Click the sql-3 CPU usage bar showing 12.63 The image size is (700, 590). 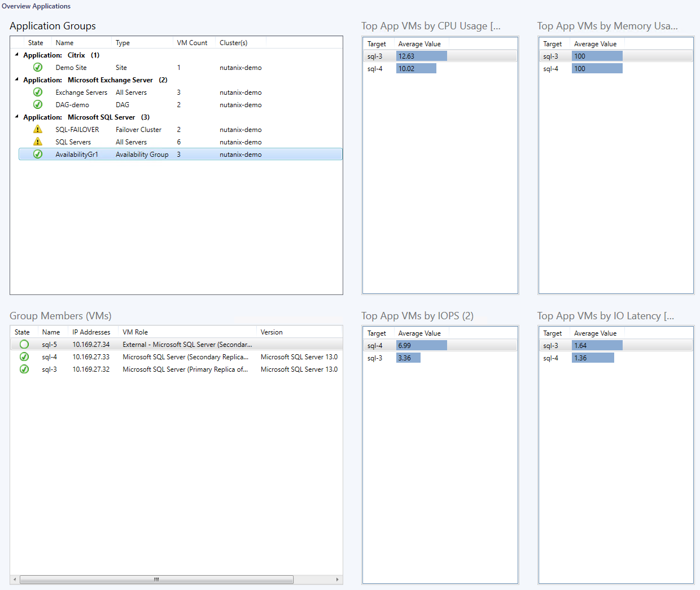tap(421, 56)
